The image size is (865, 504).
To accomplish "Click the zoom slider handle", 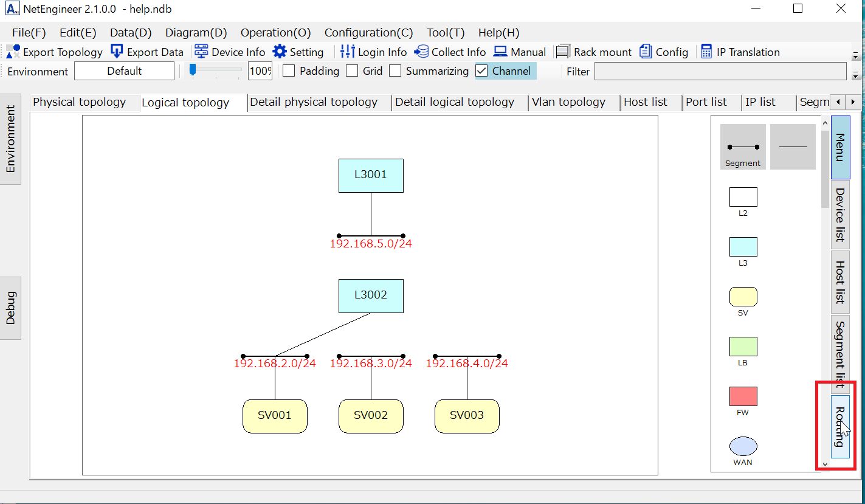I will (193, 70).
